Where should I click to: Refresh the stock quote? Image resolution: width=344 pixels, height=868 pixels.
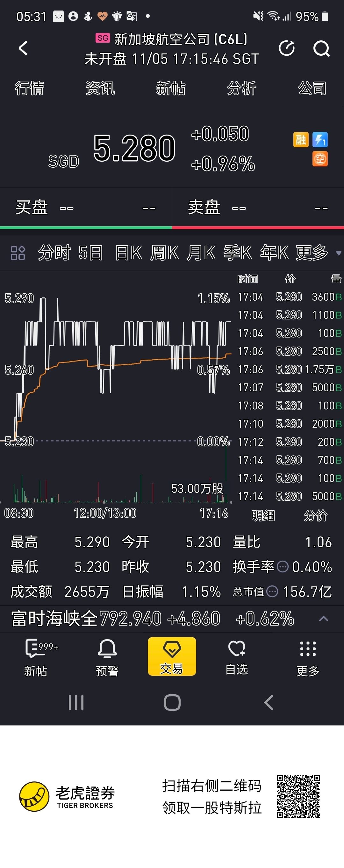click(x=287, y=48)
